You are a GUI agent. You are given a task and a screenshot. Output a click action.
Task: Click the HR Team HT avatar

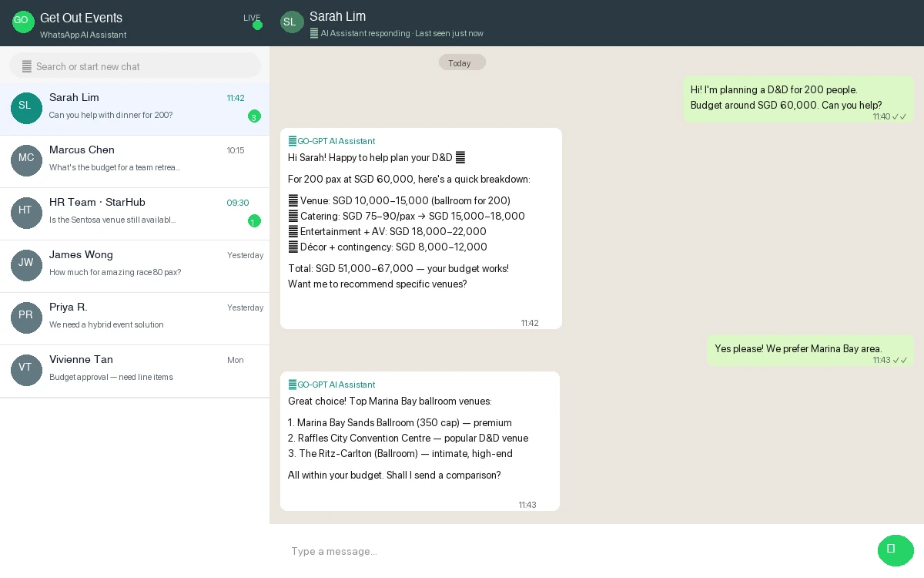[x=26, y=213]
